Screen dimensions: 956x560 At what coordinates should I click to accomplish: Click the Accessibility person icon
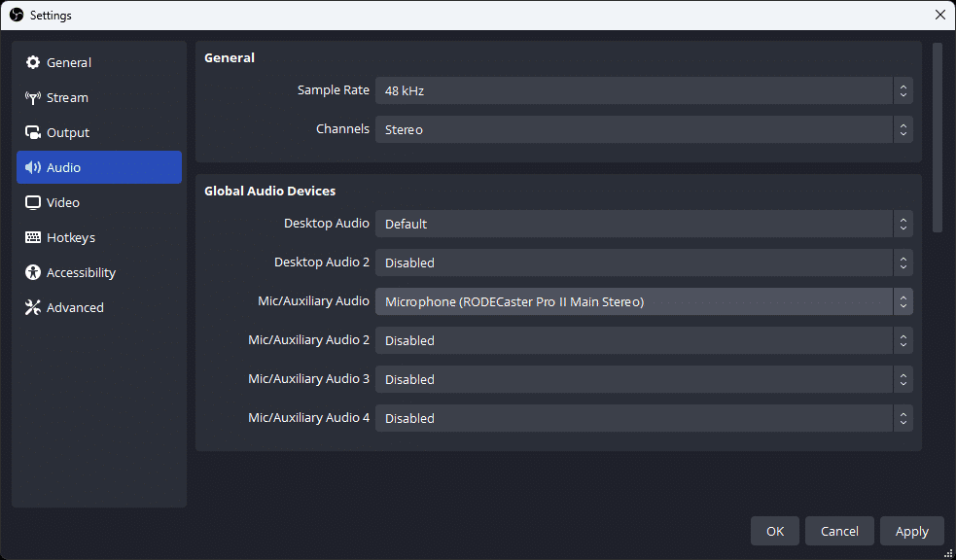pos(33,272)
